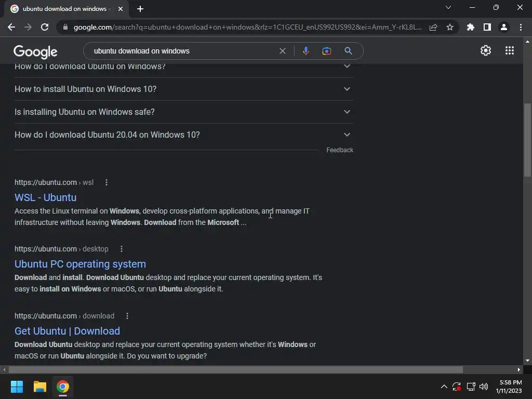Viewport: 532px width, 399px height.
Task: Open File Explorer from the taskbar
Action: (x=39, y=387)
